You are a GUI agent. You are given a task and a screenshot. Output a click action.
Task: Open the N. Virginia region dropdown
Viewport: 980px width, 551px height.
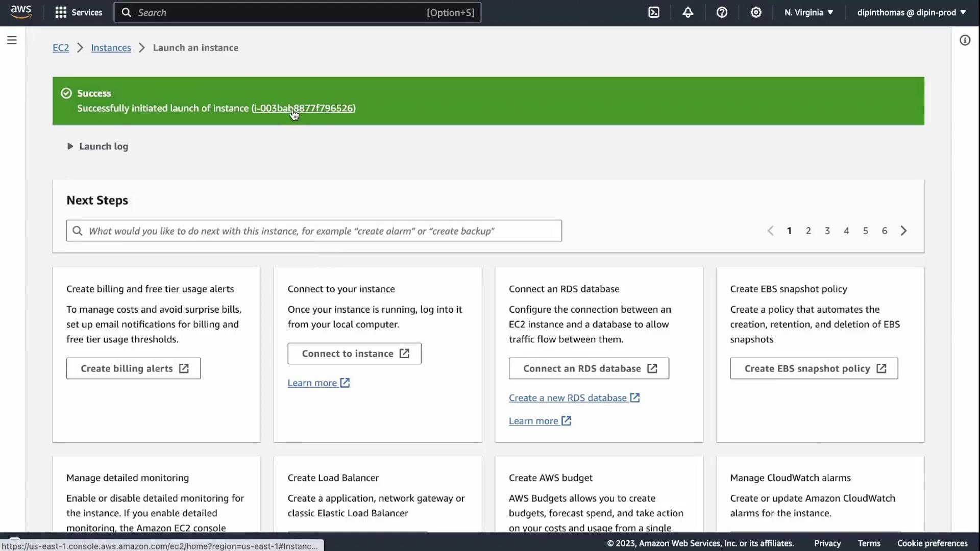[x=808, y=12]
